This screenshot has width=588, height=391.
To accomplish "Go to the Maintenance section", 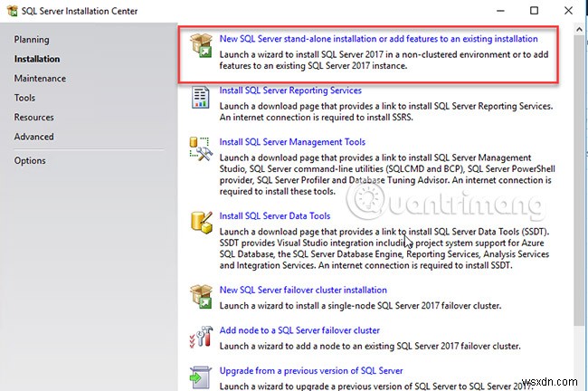I will click(x=40, y=79).
